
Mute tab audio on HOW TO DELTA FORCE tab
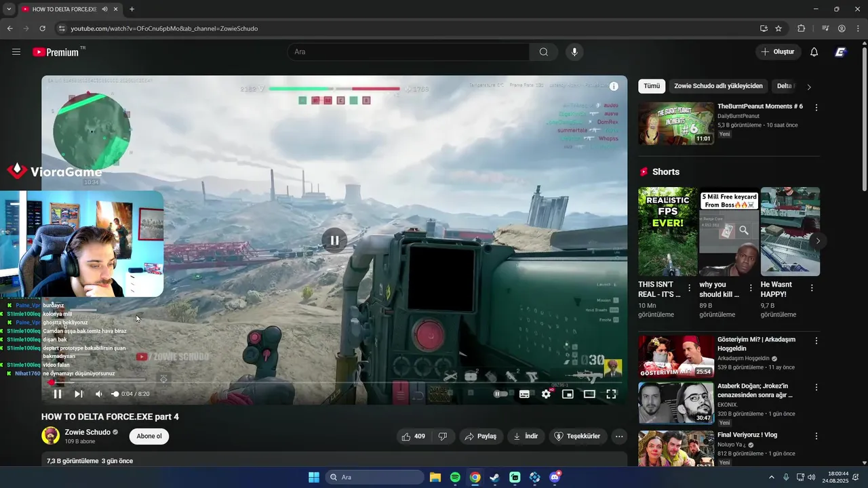(104, 9)
